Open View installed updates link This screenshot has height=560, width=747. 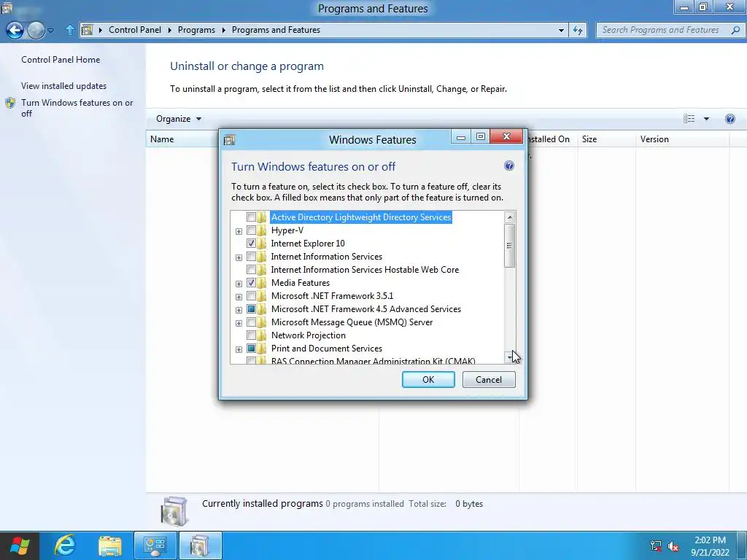(x=64, y=86)
